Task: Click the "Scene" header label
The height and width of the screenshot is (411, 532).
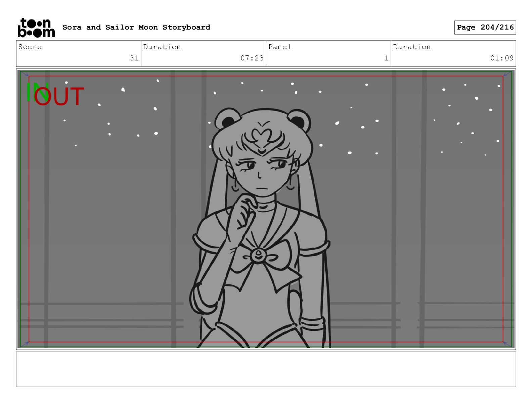Action: [x=30, y=47]
